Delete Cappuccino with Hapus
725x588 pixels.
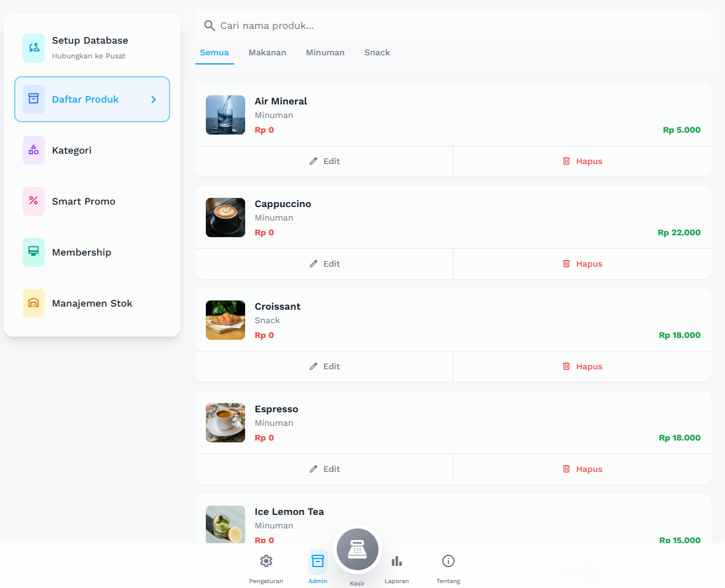582,264
